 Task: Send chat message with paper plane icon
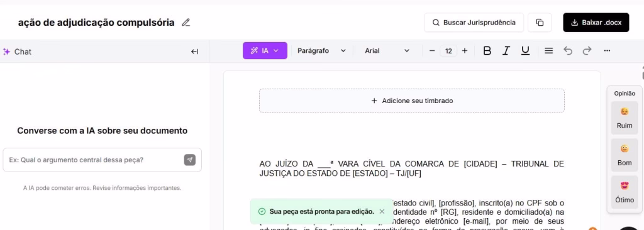(190, 160)
